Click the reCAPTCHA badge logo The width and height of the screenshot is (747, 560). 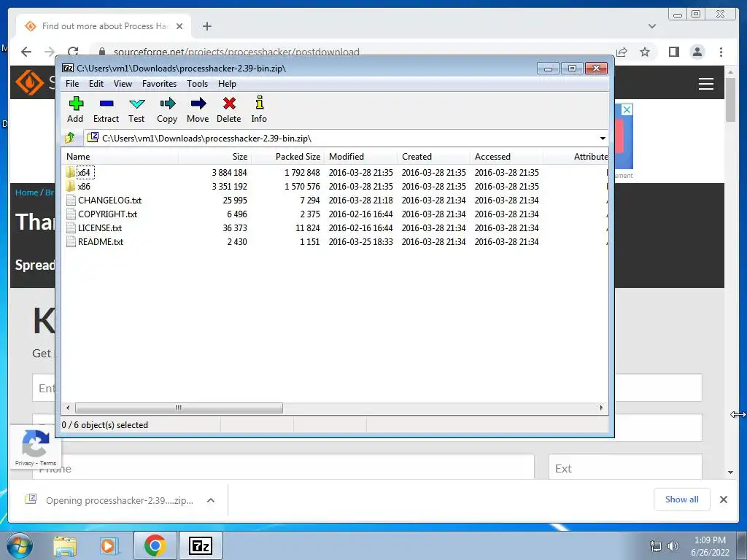(35, 443)
